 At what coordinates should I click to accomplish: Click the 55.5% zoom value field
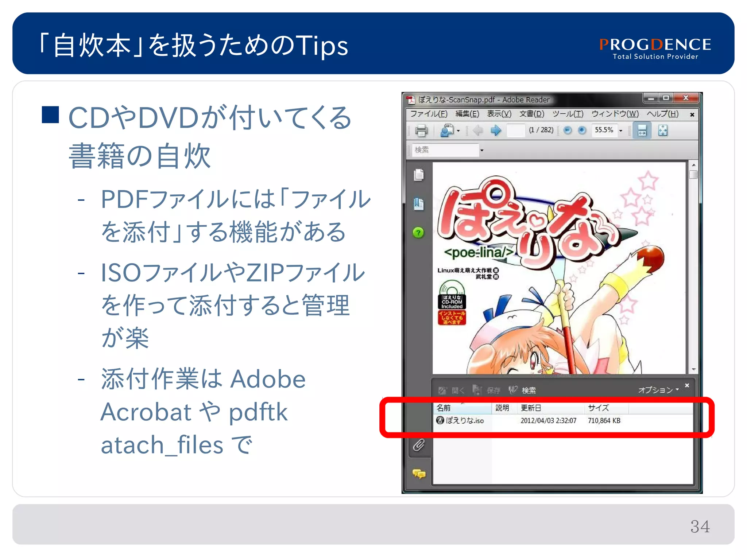[x=604, y=130]
